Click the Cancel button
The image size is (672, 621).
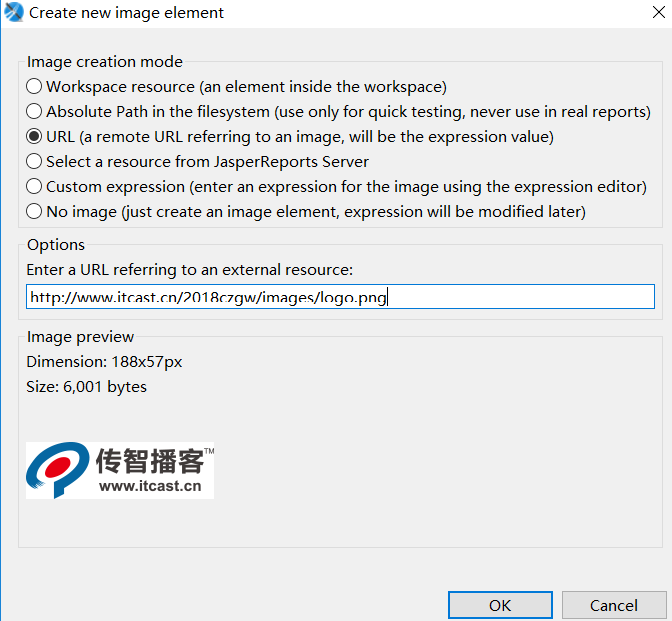click(x=614, y=605)
